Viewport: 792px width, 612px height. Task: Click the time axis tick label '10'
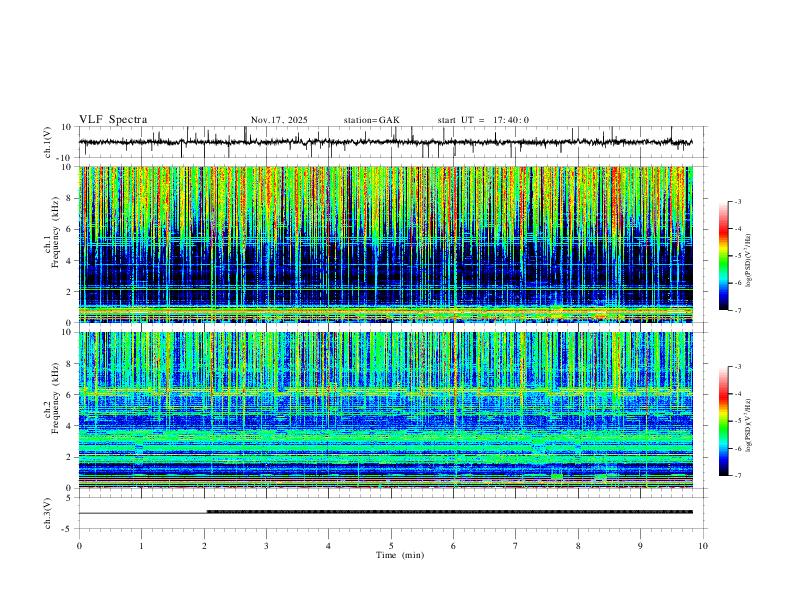tap(703, 546)
